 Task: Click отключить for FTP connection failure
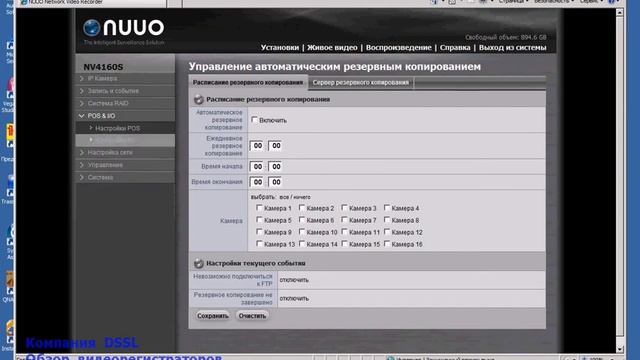[294, 280]
